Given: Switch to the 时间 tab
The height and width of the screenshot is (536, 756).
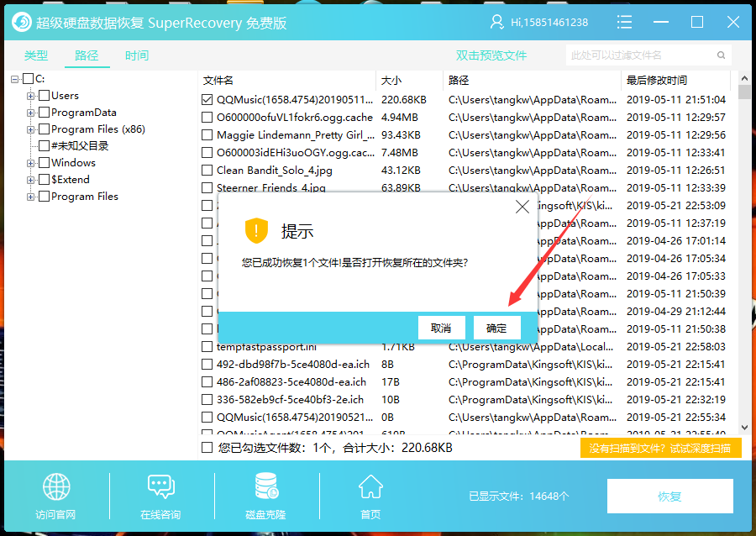Looking at the screenshot, I should [137, 55].
